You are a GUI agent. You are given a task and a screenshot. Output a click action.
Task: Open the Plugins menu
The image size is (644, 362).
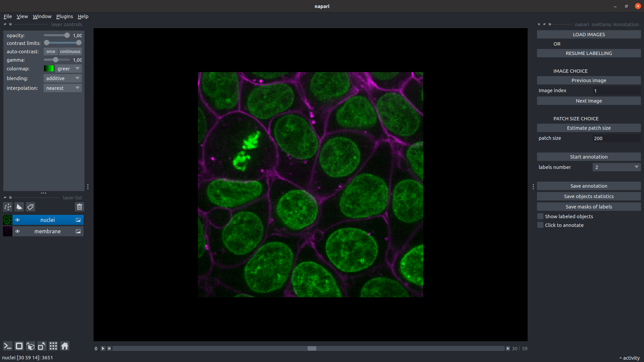click(x=64, y=16)
